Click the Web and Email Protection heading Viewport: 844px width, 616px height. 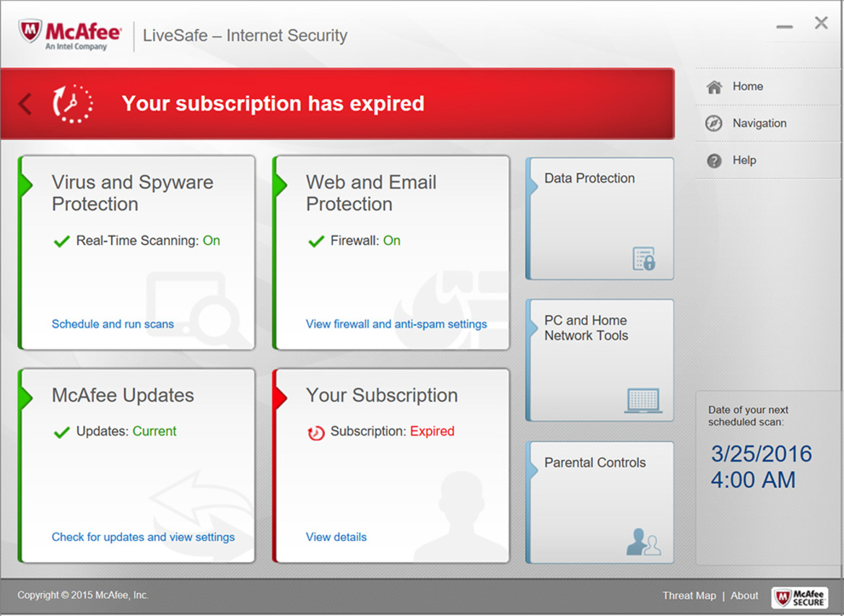pos(371,194)
